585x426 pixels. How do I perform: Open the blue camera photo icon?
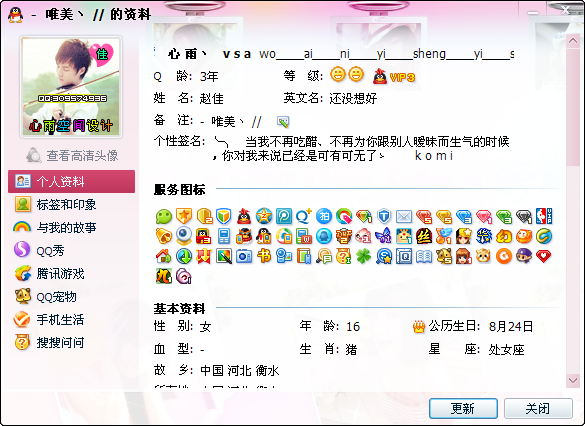coord(244,256)
